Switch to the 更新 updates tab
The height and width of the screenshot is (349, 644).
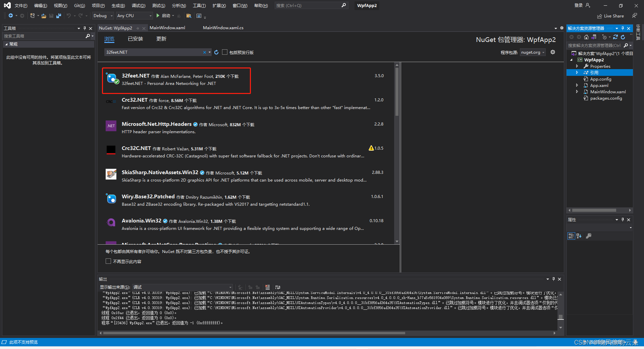tap(161, 39)
